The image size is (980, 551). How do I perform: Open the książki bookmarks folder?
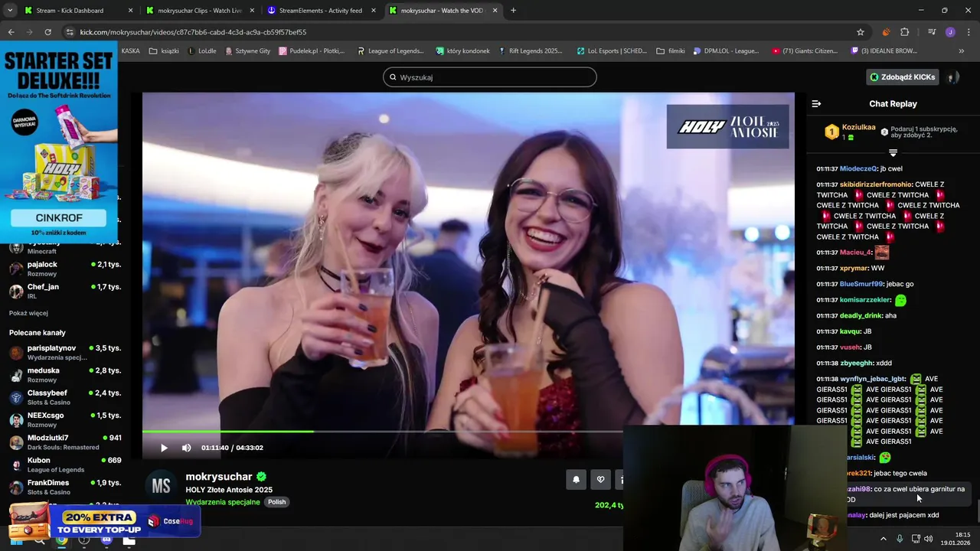[164, 51]
